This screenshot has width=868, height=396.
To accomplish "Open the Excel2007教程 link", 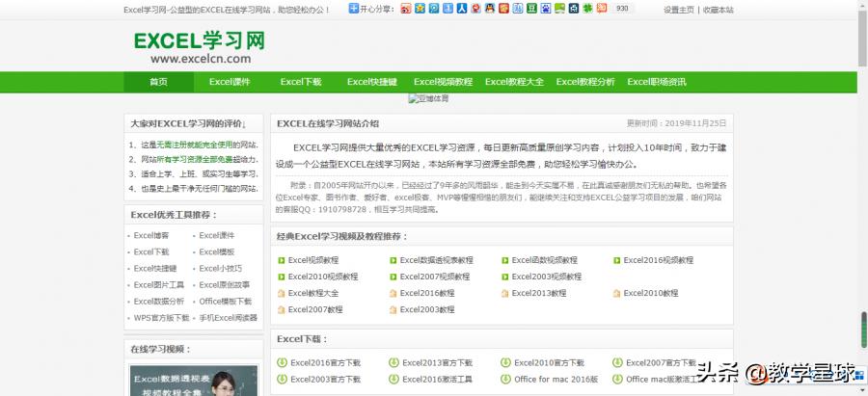I will [x=315, y=309].
